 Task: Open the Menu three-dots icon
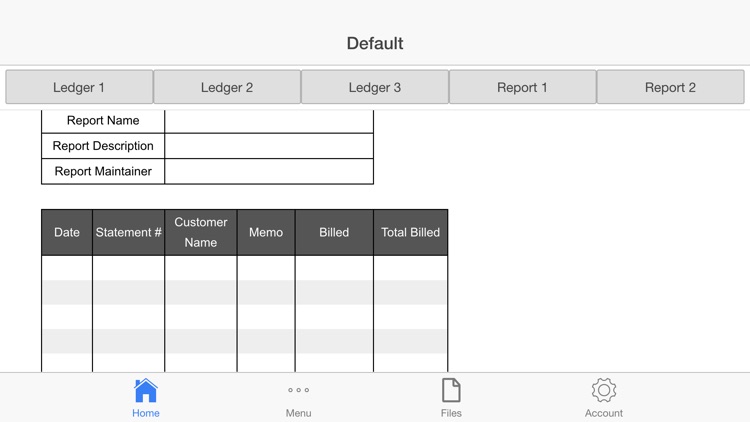tap(298, 390)
